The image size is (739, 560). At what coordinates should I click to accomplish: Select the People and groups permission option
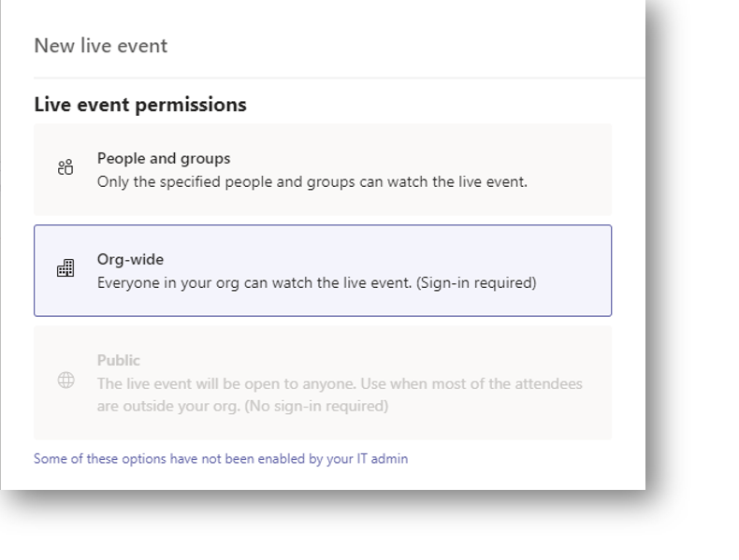[x=323, y=169]
